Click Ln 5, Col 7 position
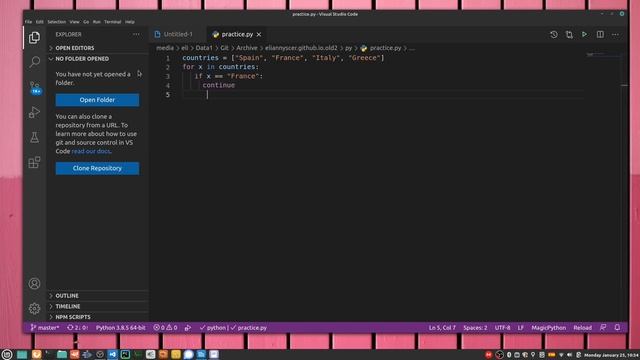The image size is (640, 360). click(442, 327)
